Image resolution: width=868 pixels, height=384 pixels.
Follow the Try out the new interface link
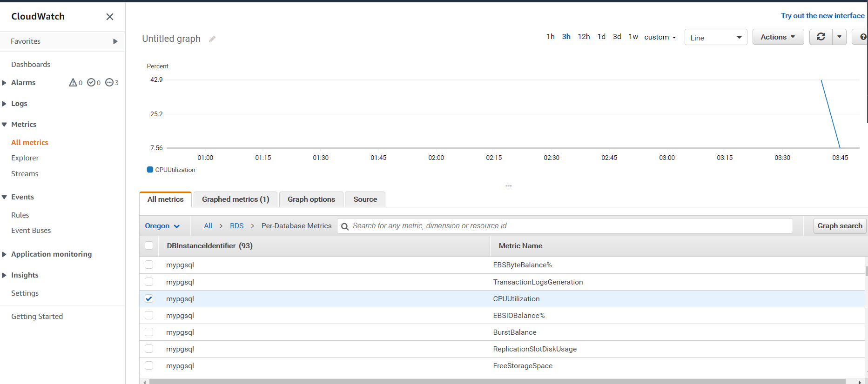[x=822, y=16]
